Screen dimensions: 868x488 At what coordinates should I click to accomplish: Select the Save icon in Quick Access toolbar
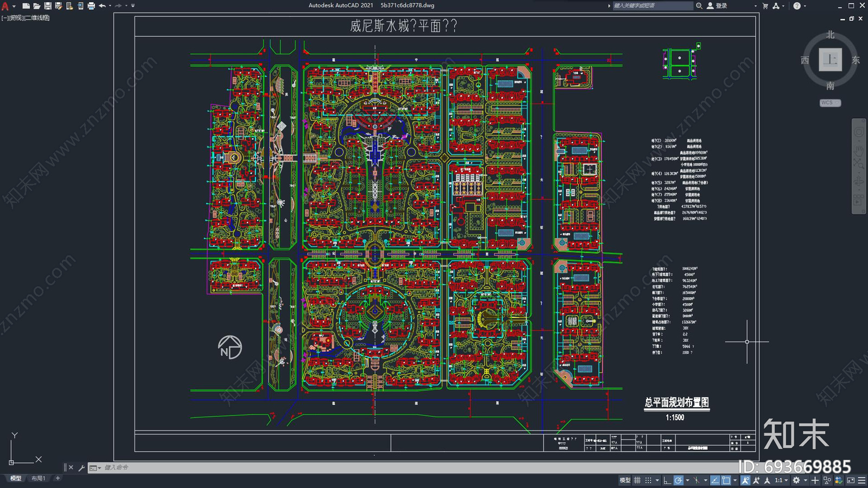click(48, 5)
